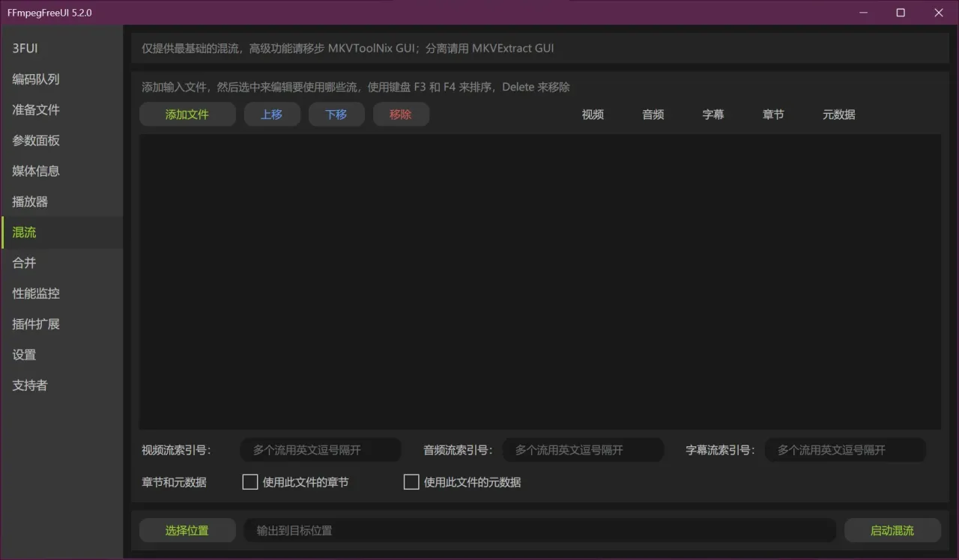Check the 使用此文件的元数据 box
Screen dimensions: 959x560
[411, 482]
